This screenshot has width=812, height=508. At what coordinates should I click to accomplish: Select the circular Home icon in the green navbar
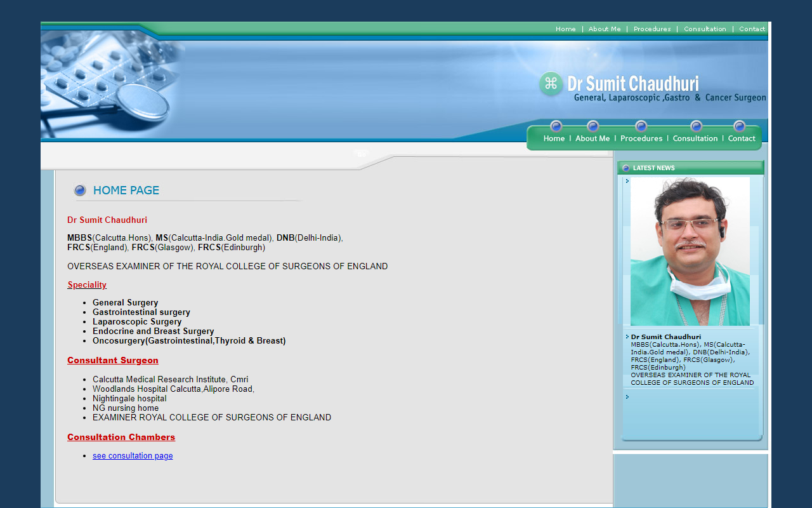(556, 125)
